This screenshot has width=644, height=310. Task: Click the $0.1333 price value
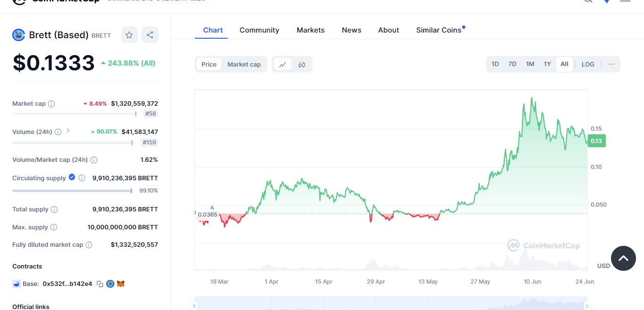point(54,63)
